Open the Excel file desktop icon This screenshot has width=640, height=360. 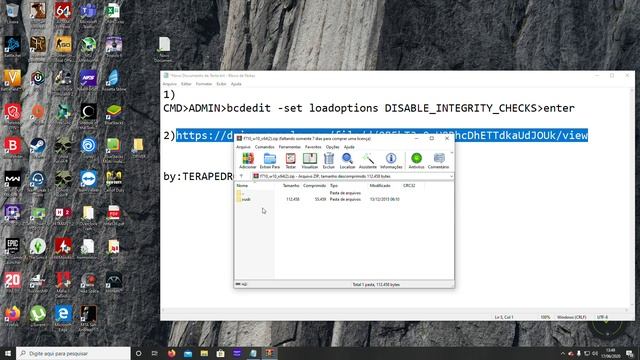[113, 12]
